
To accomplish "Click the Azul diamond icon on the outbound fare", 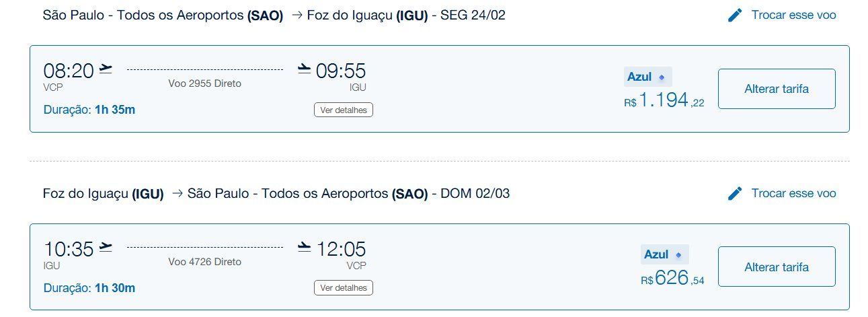I will (x=662, y=77).
